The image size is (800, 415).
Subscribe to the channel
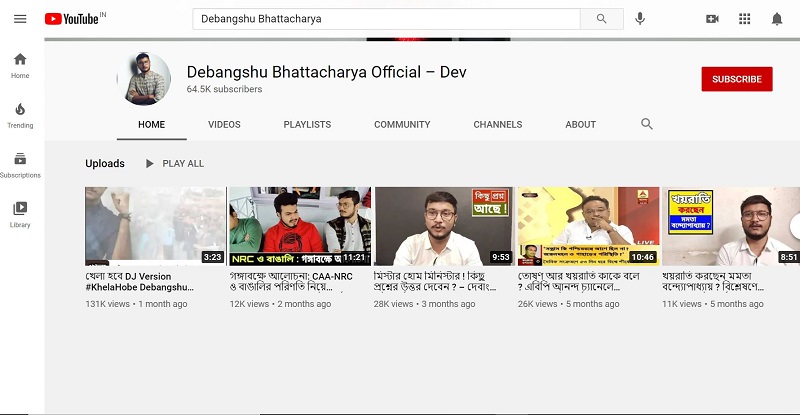click(x=737, y=79)
